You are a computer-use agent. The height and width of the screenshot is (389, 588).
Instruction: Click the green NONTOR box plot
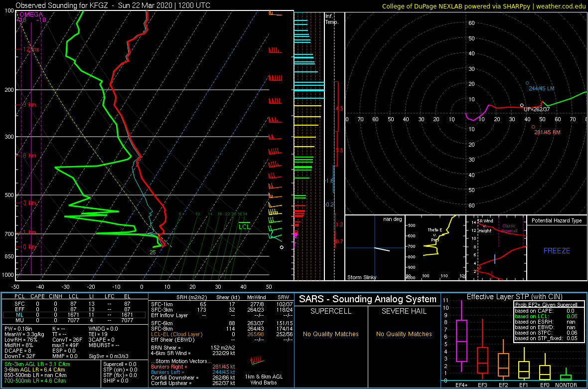(566, 377)
